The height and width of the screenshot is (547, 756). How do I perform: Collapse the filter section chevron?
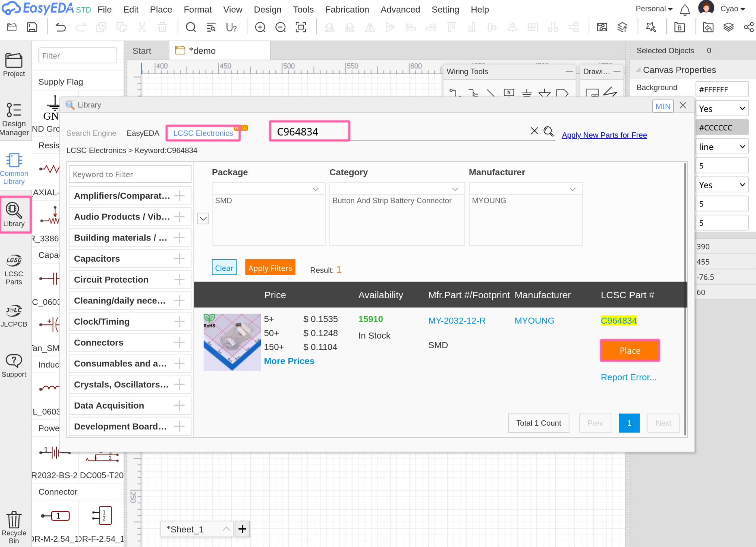coord(203,218)
